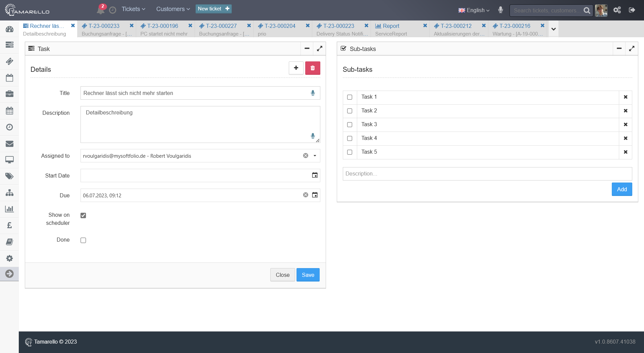Remove the Task 3 sub-task

[626, 124]
